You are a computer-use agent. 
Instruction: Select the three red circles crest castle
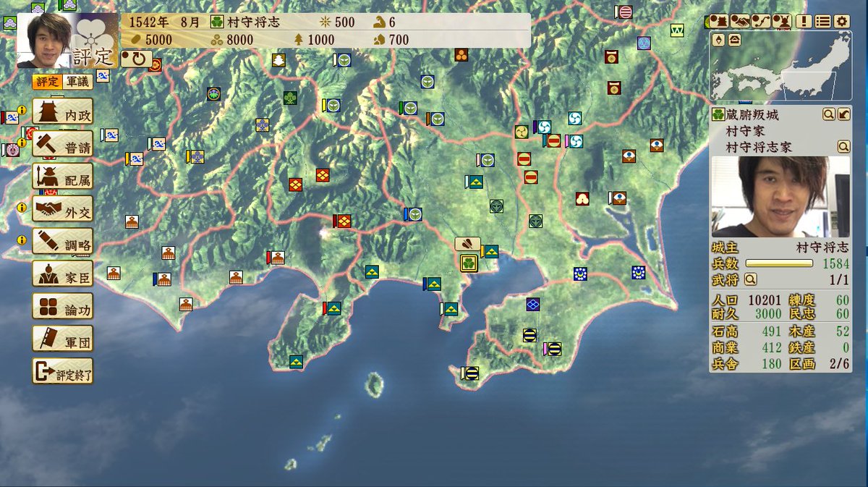(x=461, y=55)
